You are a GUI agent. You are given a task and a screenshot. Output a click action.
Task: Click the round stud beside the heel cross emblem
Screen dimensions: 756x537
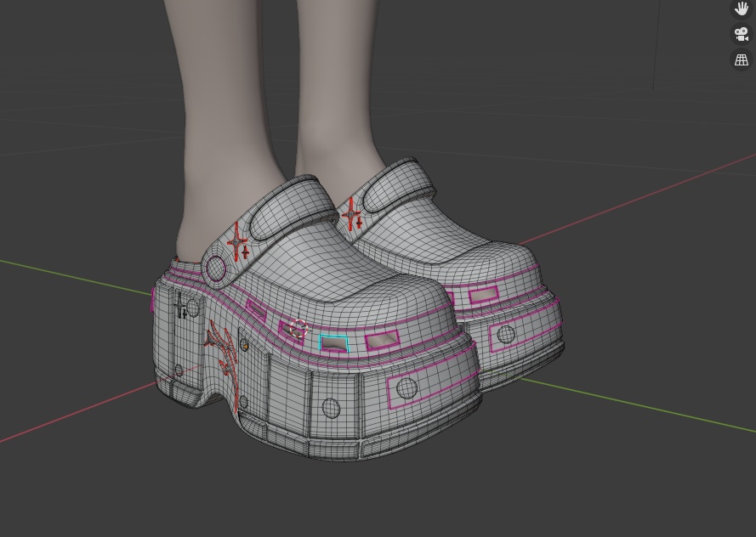(x=193, y=308)
